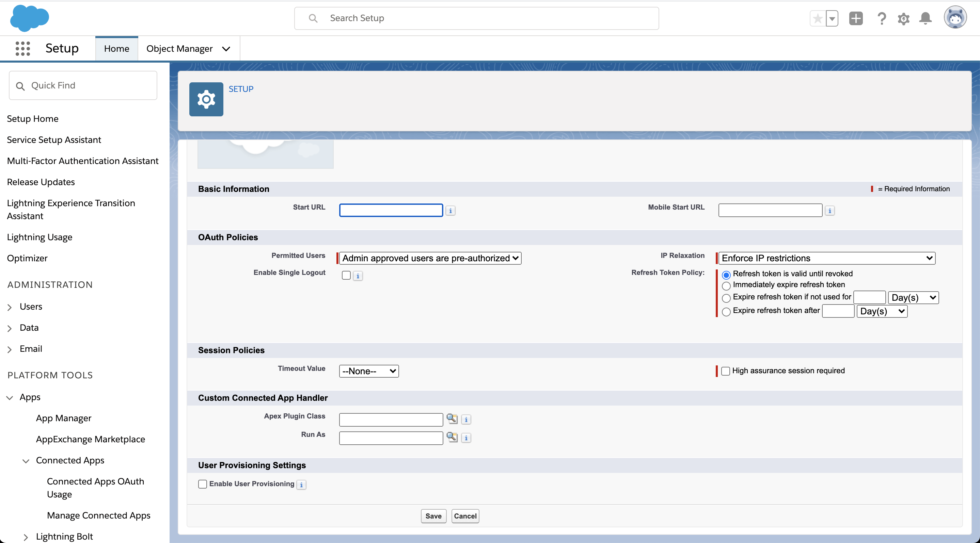This screenshot has height=543, width=980.
Task: Click the Quick Find magnifier icon
Action: pos(20,86)
